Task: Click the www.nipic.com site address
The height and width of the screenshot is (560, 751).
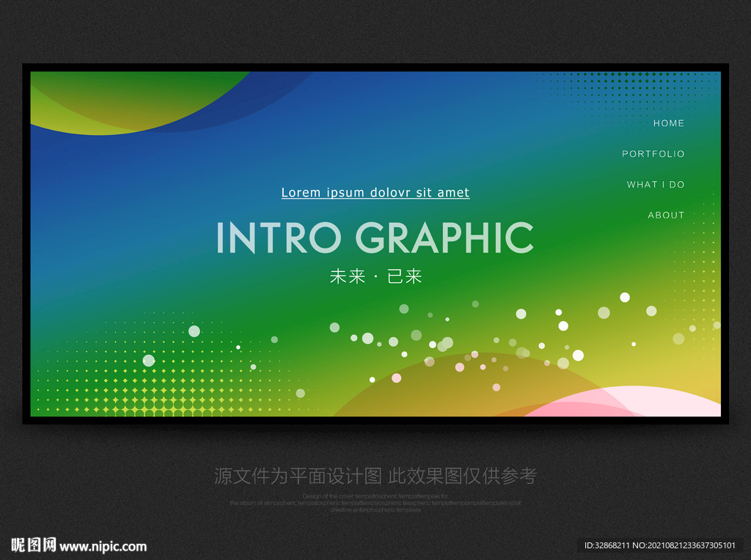Action: coord(103,546)
